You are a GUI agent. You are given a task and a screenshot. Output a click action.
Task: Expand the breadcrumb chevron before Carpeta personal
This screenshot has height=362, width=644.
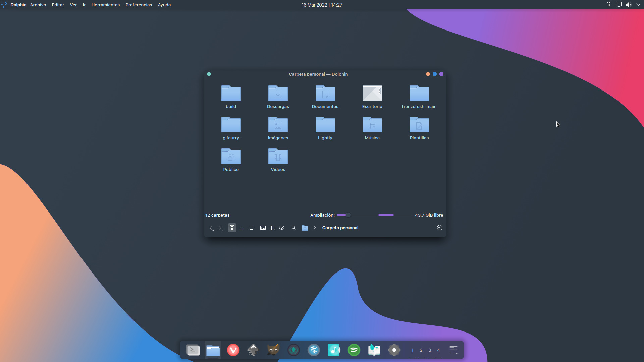pyautogui.click(x=315, y=228)
